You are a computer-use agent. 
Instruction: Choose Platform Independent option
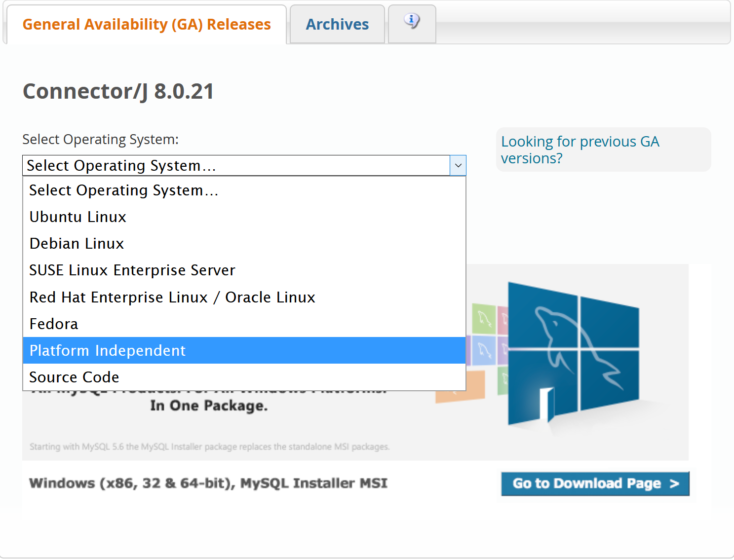click(244, 351)
